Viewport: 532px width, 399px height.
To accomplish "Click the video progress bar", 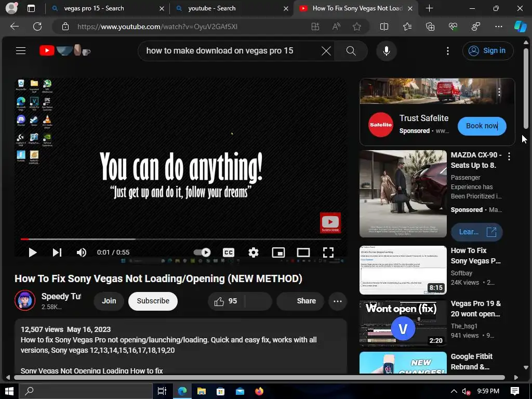I will (181, 239).
